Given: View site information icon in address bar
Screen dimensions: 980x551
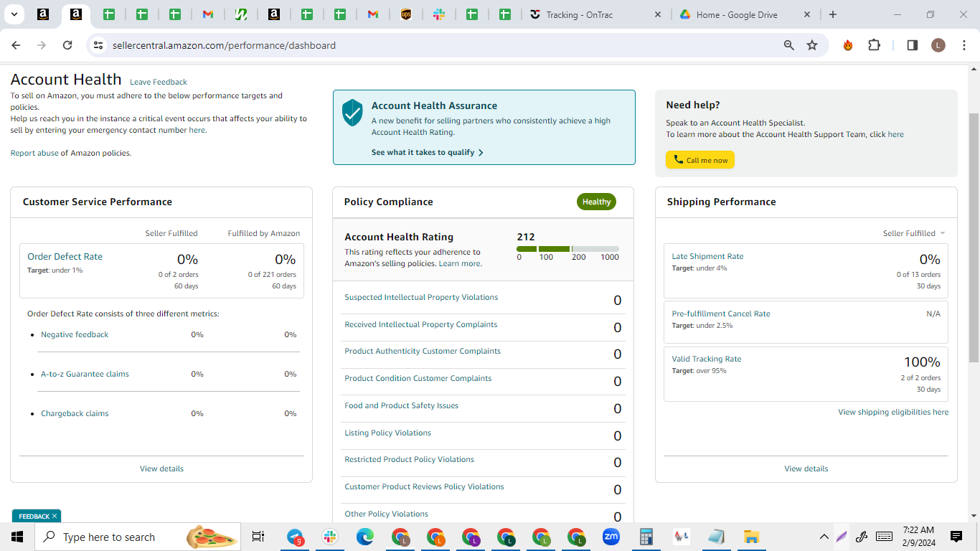Looking at the screenshot, I should point(98,45).
